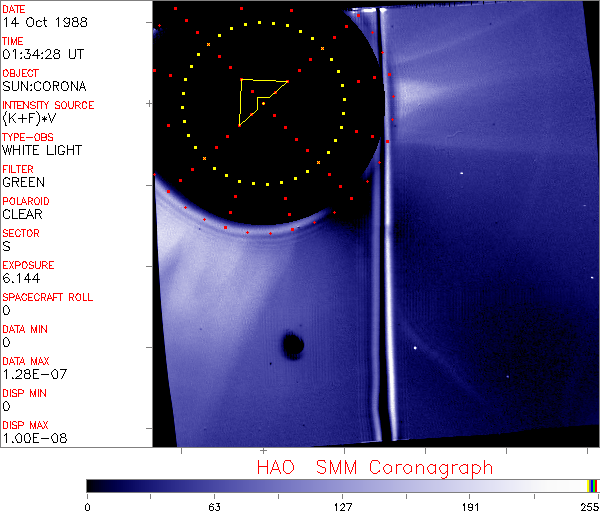The width and height of the screenshot is (600, 512).
Task: Click the DATE label
Action: (x=15, y=8)
